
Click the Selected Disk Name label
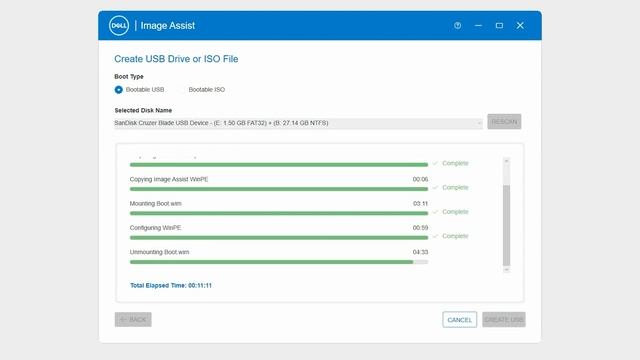pos(143,110)
